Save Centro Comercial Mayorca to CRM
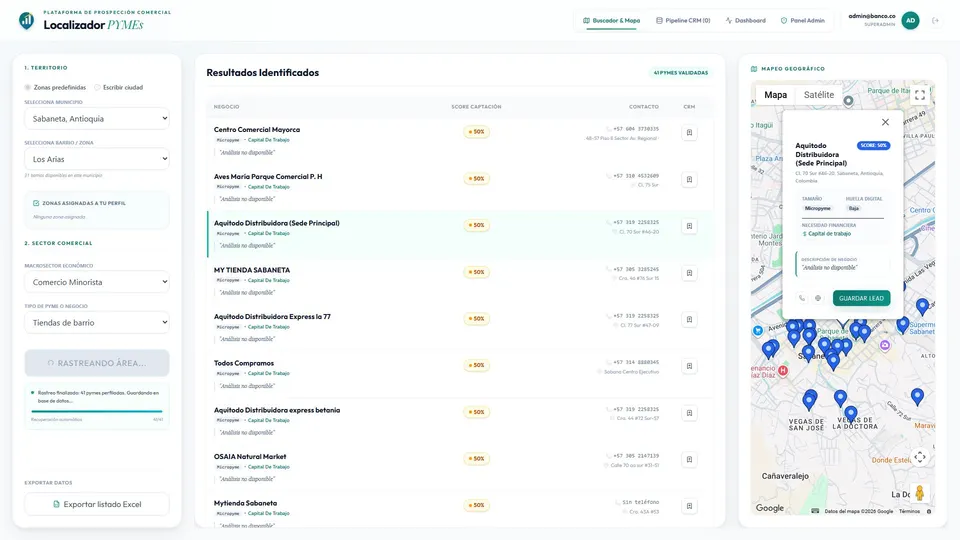 click(x=689, y=132)
